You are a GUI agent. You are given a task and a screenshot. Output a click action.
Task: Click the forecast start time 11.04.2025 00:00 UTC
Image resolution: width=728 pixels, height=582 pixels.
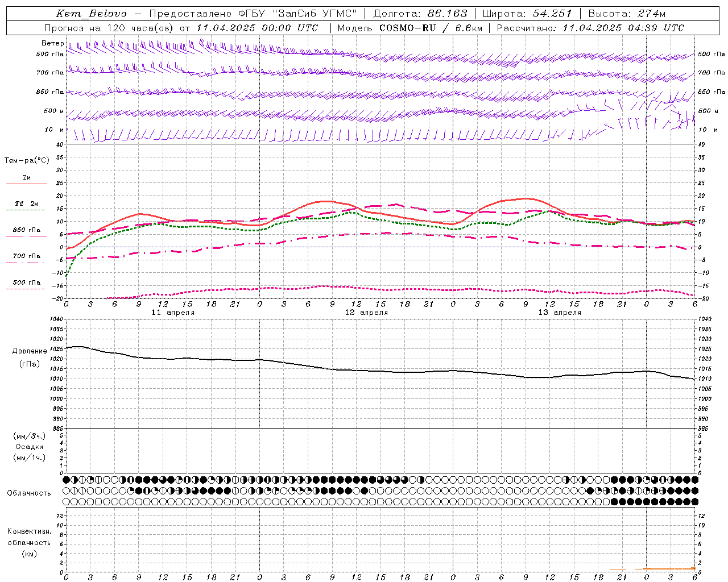258,28
